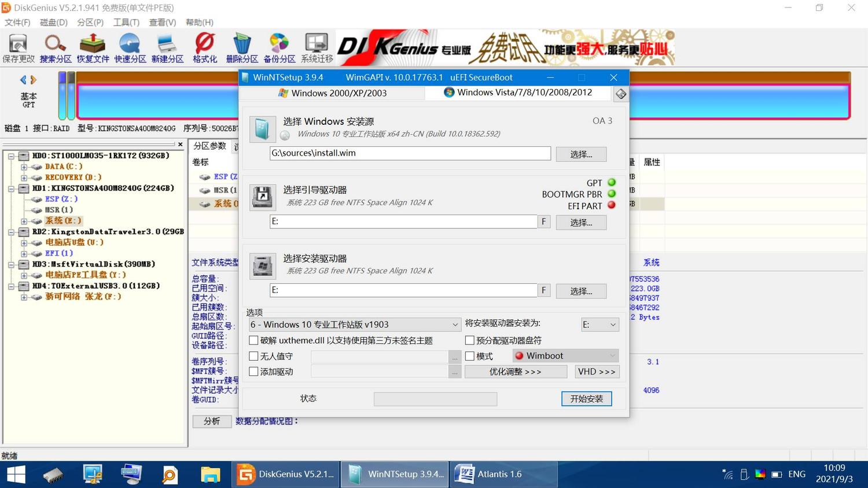Screen dimensions: 868x488
Task: Open the Windows Start button
Action: tap(16, 475)
